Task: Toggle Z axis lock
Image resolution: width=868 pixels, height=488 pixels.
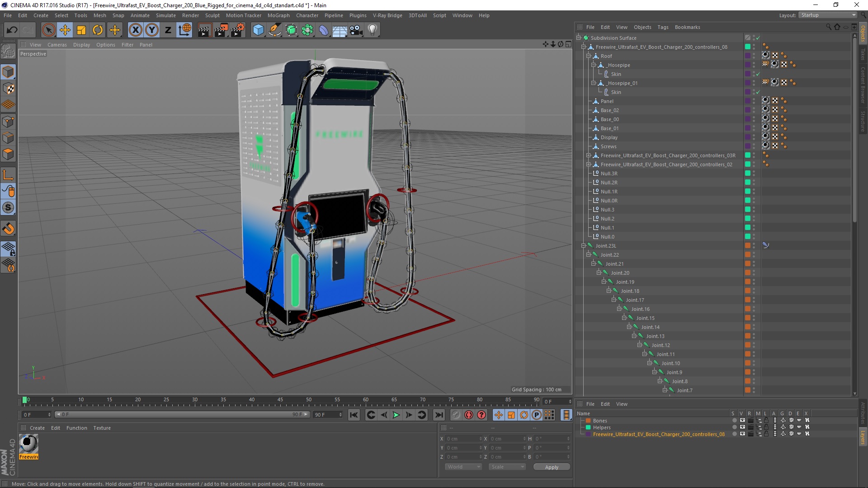Action: tap(168, 30)
